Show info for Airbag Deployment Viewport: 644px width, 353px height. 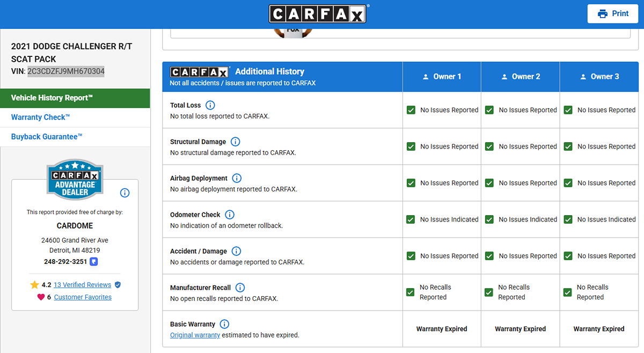pyautogui.click(x=237, y=178)
